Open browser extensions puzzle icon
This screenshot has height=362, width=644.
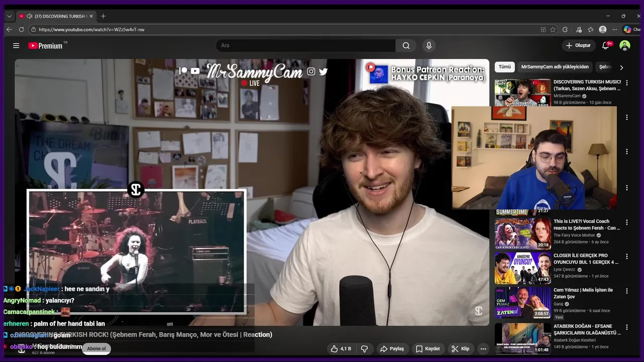pos(565,30)
